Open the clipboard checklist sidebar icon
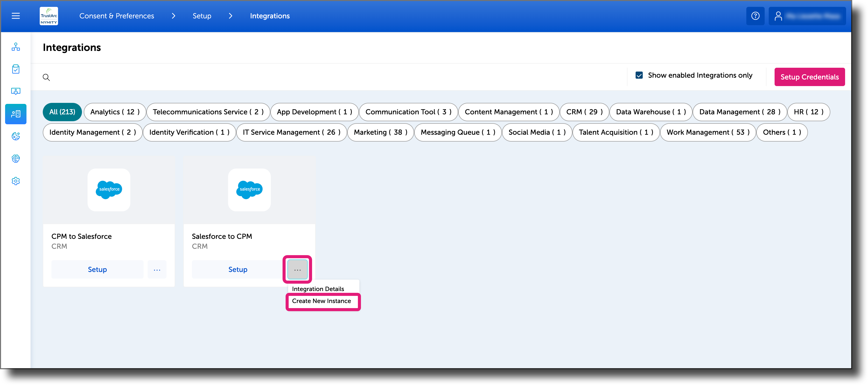 pos(16,69)
